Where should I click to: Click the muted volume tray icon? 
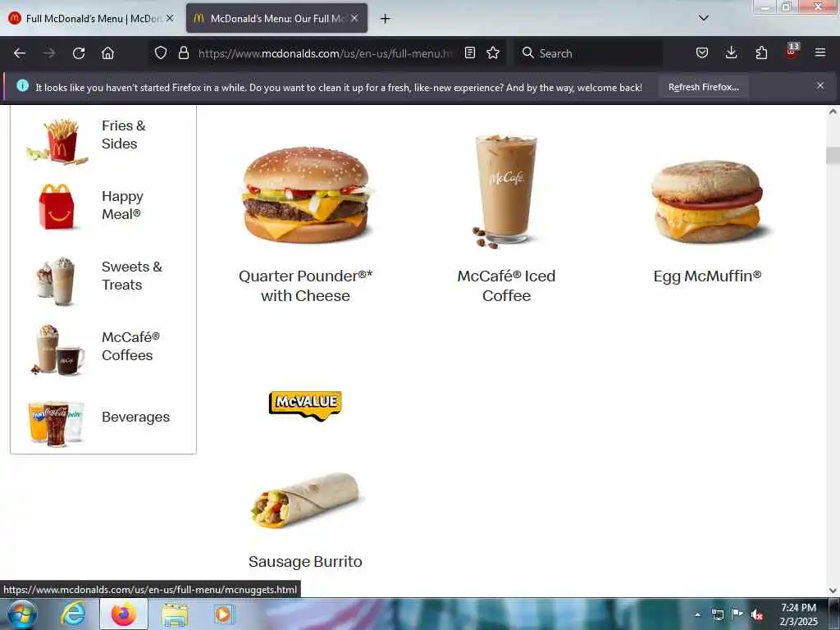[756, 615]
